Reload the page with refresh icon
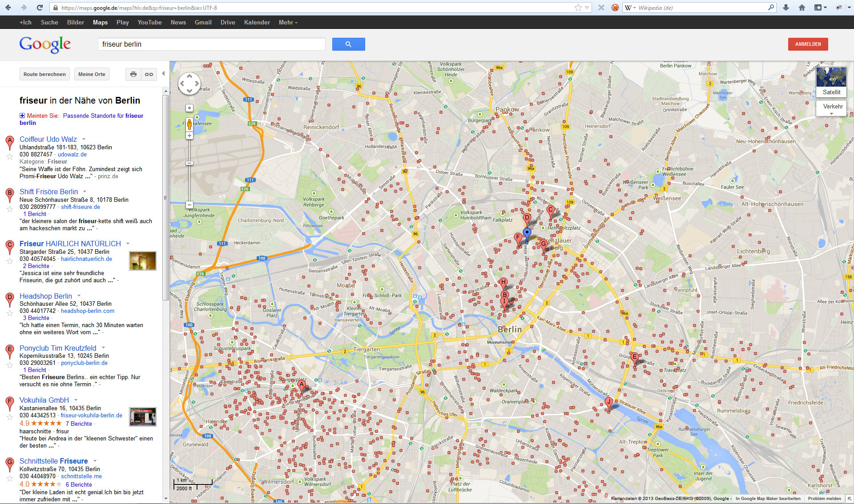 click(40, 8)
